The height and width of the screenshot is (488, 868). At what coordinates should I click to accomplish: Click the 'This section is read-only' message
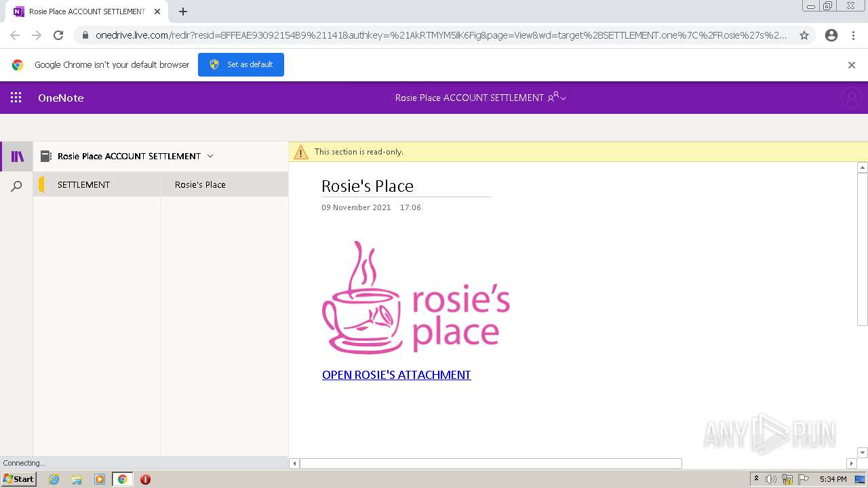(359, 152)
